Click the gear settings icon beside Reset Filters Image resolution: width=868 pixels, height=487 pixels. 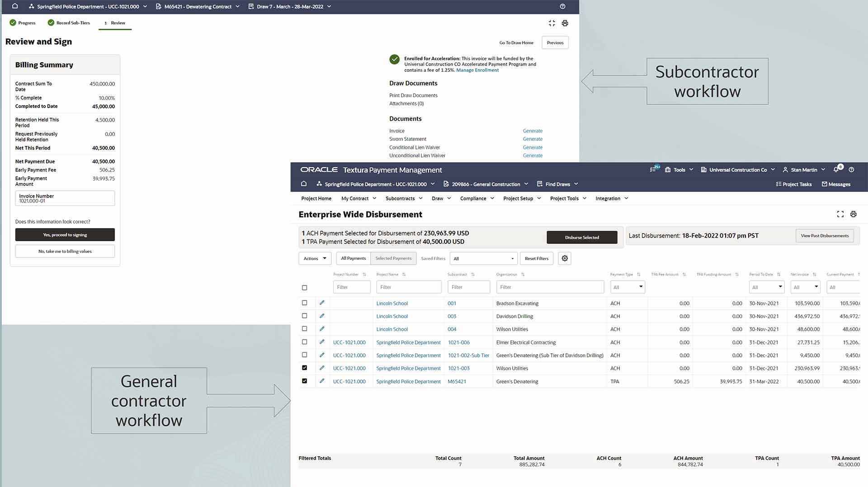565,258
